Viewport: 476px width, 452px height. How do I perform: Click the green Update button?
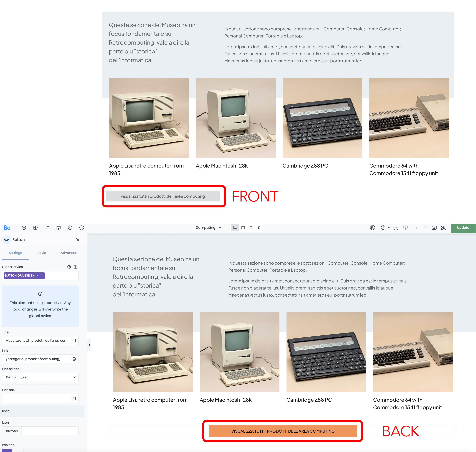[x=463, y=228]
